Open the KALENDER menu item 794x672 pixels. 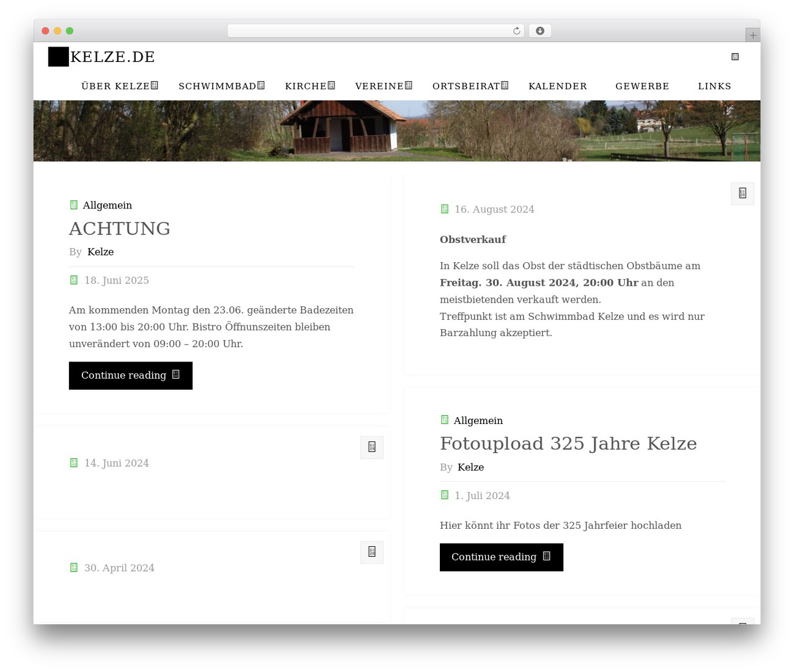click(558, 86)
